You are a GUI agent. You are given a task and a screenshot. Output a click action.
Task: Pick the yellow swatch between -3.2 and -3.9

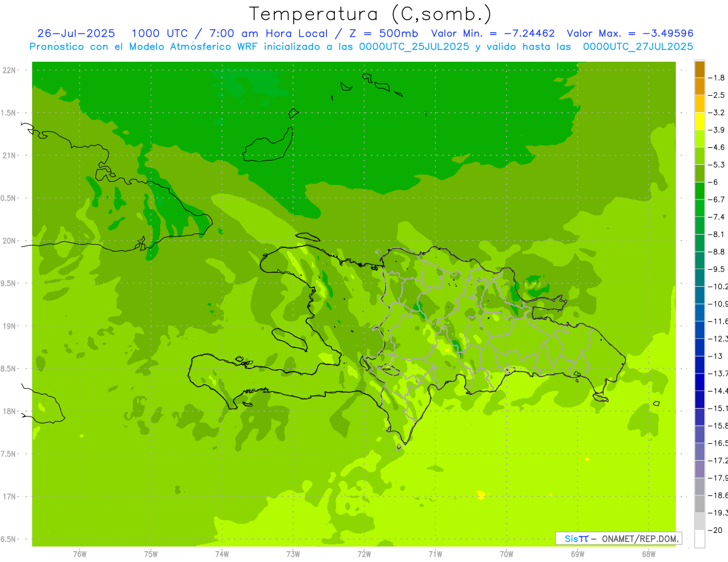pos(699,121)
